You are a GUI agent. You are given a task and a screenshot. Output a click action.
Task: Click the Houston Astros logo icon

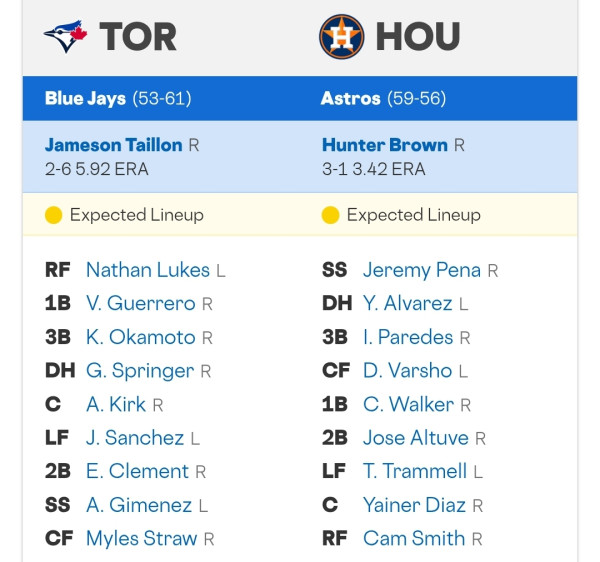point(341,36)
